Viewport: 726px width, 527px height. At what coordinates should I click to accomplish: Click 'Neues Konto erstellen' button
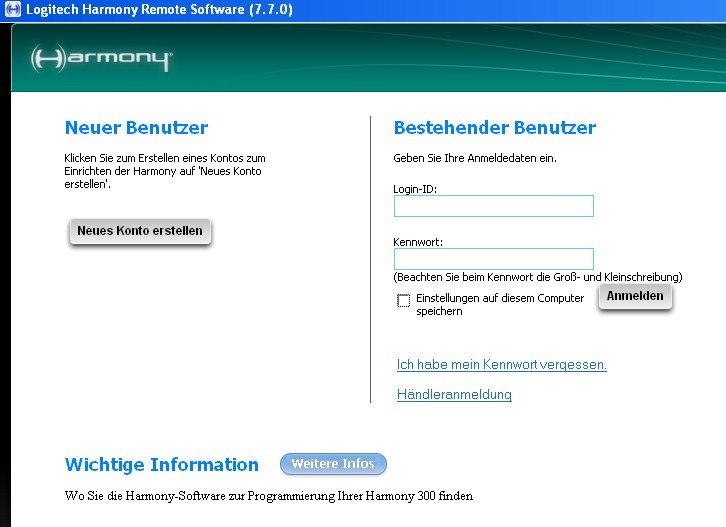(140, 231)
